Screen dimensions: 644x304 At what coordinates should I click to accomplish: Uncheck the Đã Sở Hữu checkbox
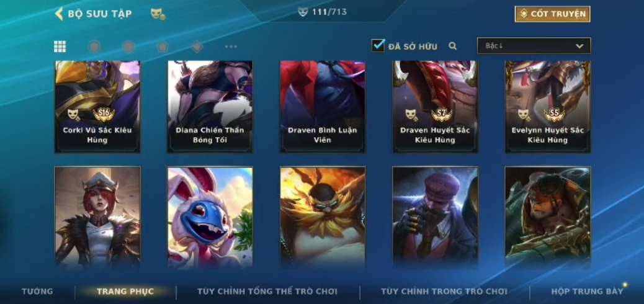pyautogui.click(x=378, y=45)
